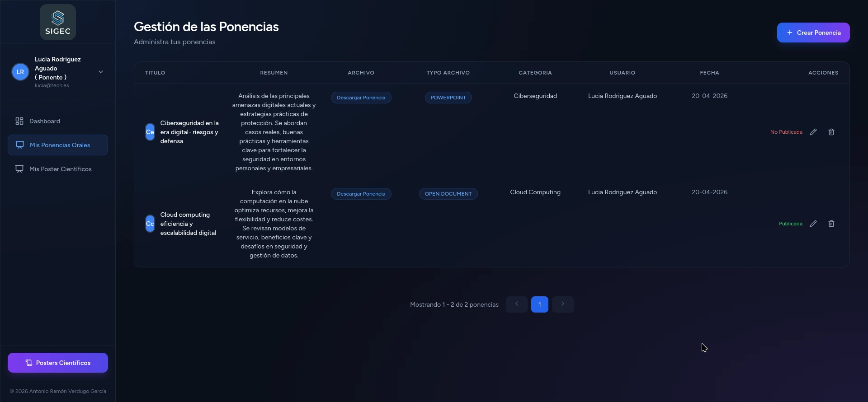
Task: Toggle the 'Publicada' status on Cloud computing
Action: tap(790, 224)
